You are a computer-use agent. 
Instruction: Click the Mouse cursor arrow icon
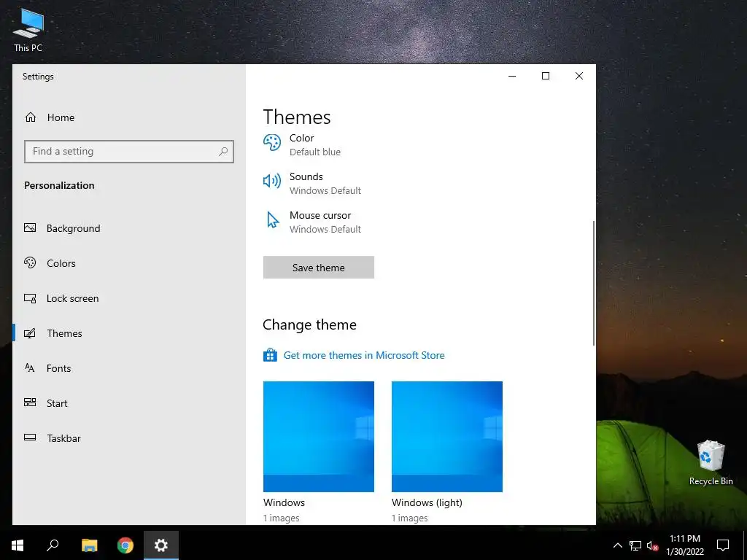click(x=273, y=220)
